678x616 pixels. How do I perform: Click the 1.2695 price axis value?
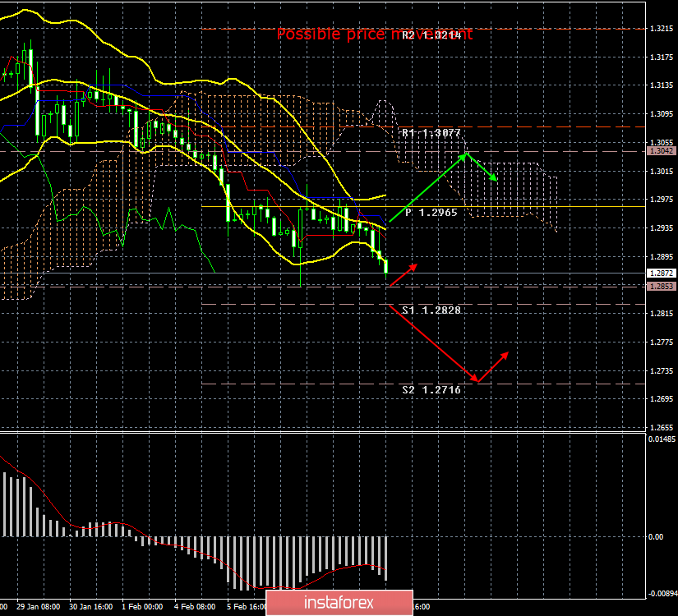662,398
